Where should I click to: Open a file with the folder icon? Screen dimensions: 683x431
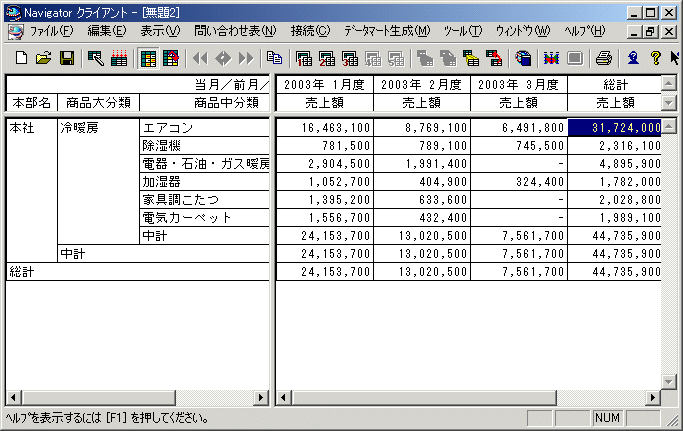[44, 58]
